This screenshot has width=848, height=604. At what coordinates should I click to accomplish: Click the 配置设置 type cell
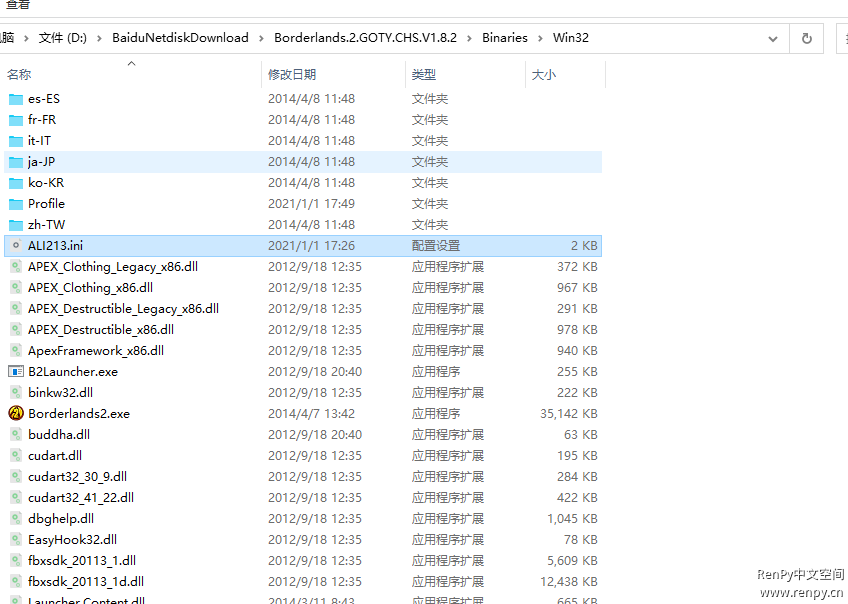(436, 246)
